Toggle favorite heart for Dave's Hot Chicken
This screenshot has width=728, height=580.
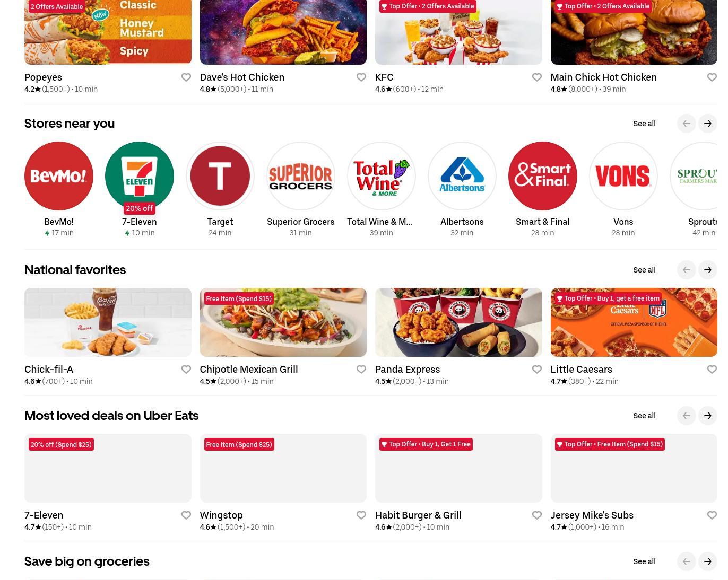pos(361,77)
